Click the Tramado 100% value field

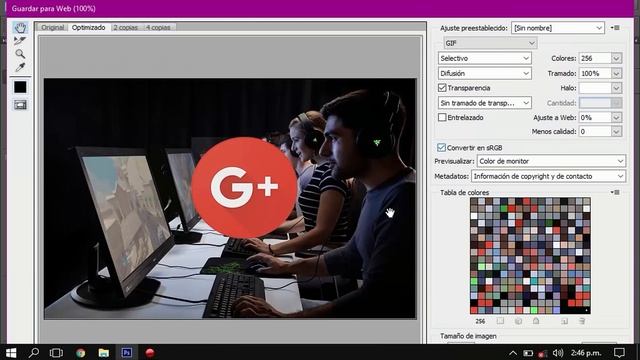(x=595, y=73)
